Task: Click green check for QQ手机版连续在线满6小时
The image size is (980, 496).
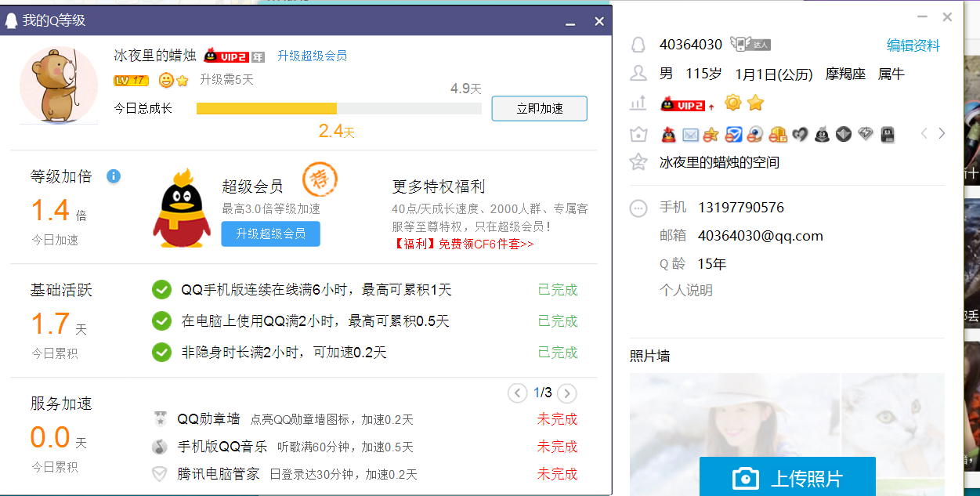Action: point(161,290)
